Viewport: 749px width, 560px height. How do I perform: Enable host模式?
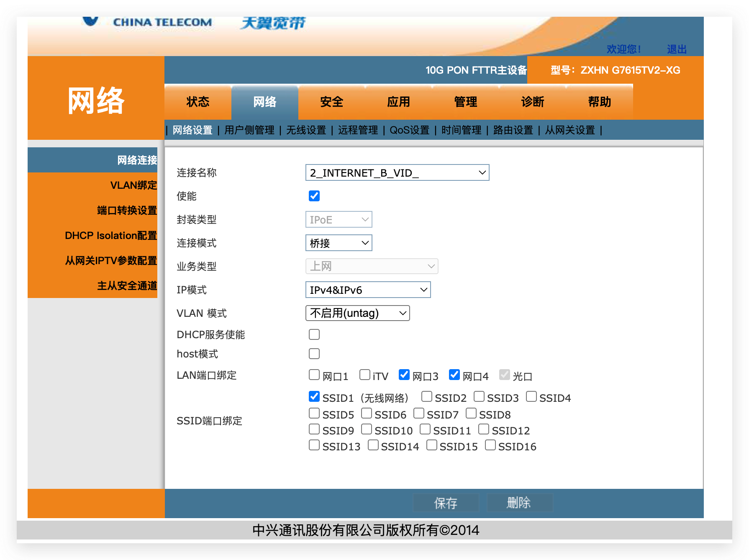point(314,353)
